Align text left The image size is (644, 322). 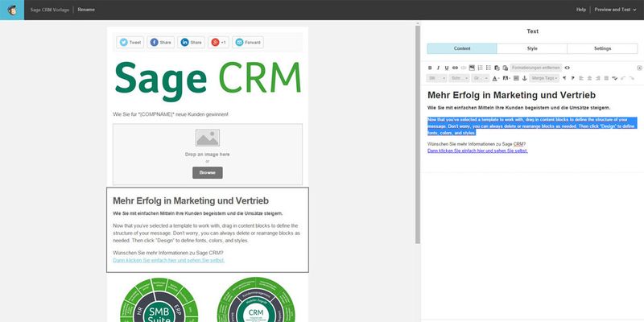[581, 78]
